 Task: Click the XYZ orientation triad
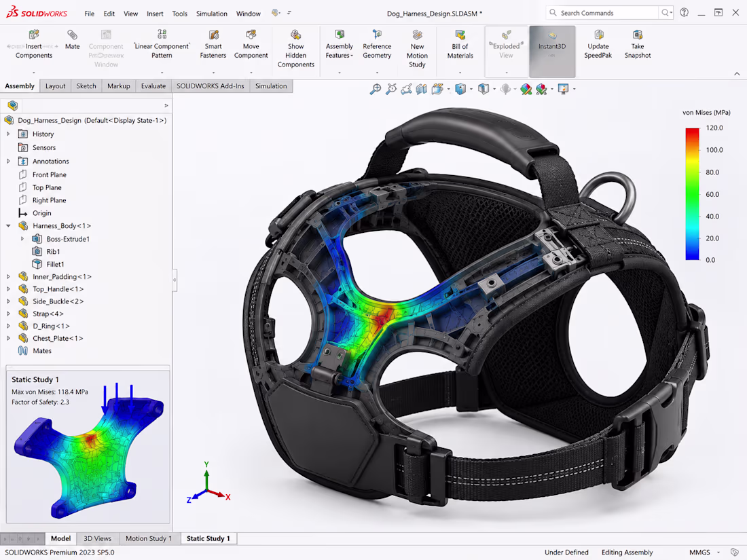(208, 483)
